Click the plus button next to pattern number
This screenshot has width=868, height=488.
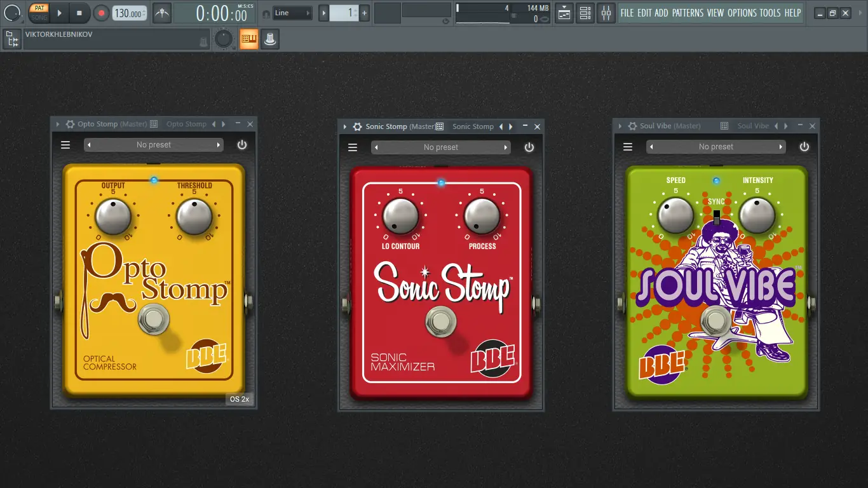[364, 13]
